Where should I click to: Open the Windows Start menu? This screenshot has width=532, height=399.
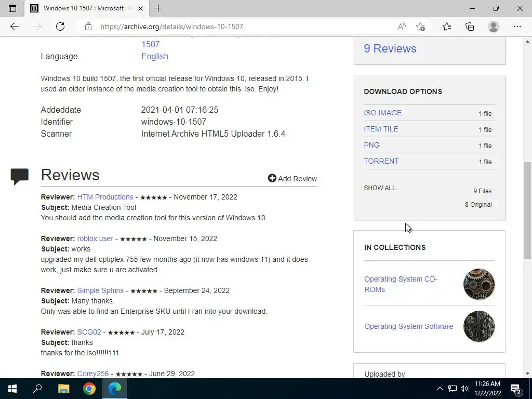[x=12, y=389]
